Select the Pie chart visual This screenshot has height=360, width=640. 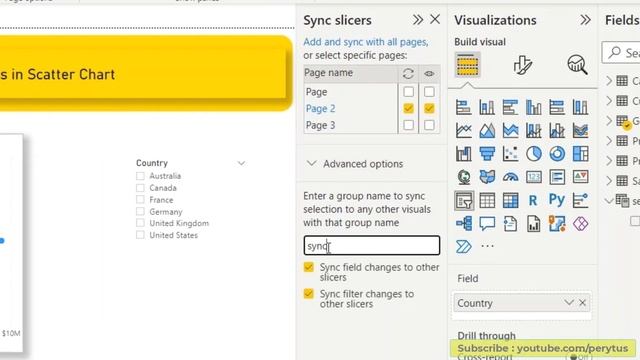pyautogui.click(x=533, y=154)
